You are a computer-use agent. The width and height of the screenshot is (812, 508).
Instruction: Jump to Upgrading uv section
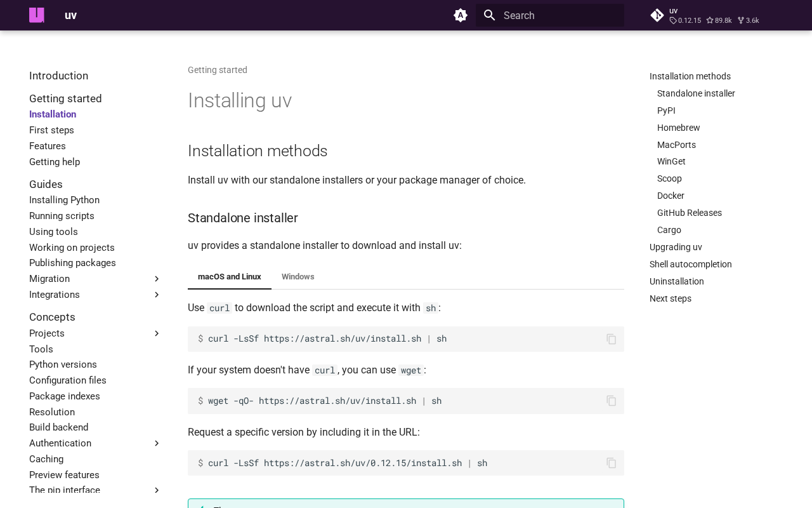[676, 247]
